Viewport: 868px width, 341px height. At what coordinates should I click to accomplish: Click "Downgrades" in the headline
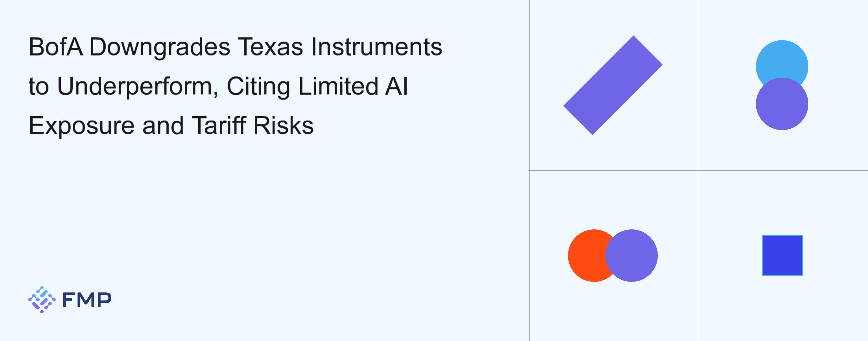160,47
